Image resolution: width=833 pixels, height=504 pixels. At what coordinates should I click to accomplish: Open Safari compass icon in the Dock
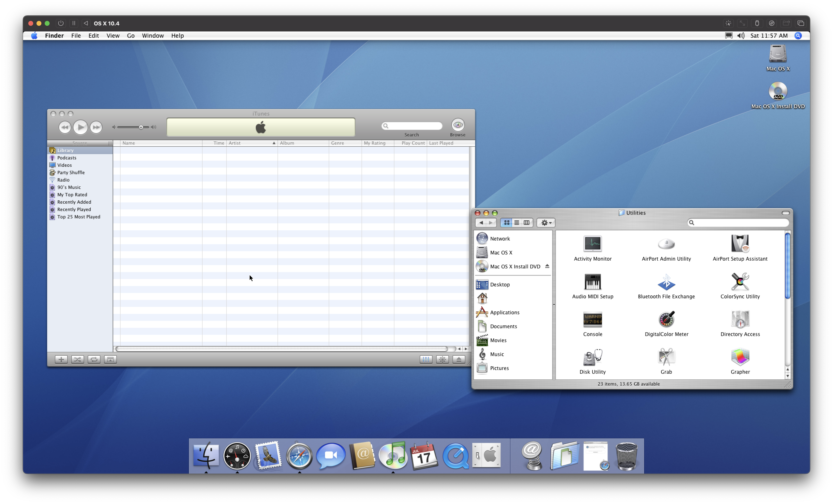point(299,456)
